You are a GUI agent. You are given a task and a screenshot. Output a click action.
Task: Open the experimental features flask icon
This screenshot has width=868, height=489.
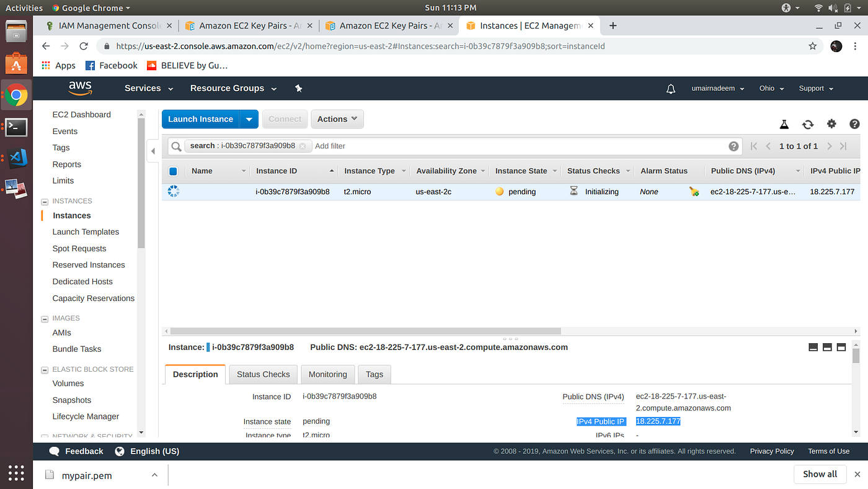click(x=784, y=123)
